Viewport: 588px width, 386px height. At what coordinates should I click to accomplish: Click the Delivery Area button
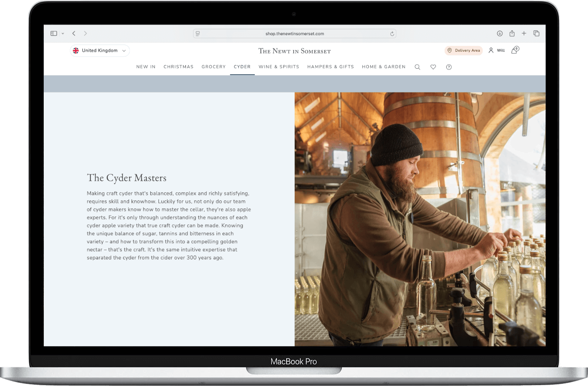coord(463,50)
